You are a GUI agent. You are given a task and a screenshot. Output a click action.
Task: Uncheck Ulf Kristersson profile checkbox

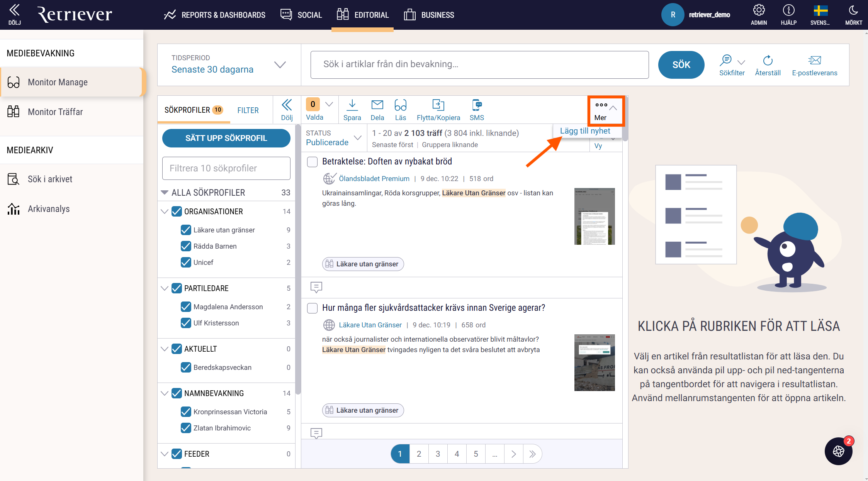[x=186, y=323]
